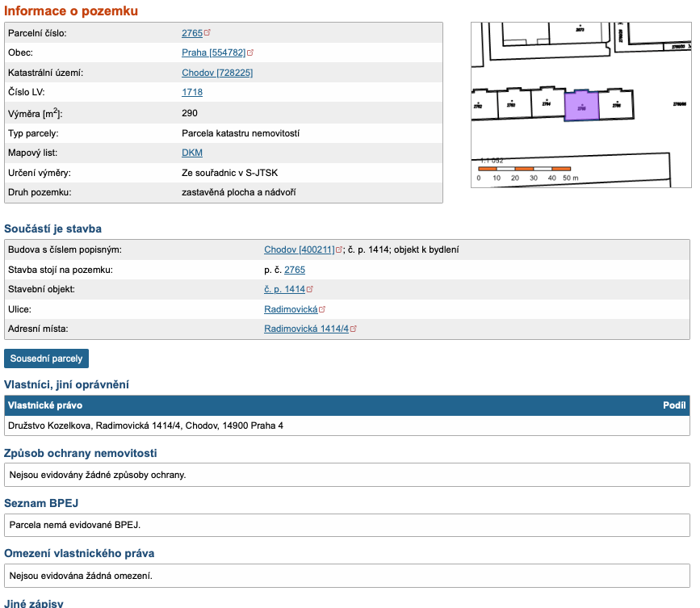Click the Sousední parcely button
This screenshot has width=700, height=608.
(x=47, y=359)
